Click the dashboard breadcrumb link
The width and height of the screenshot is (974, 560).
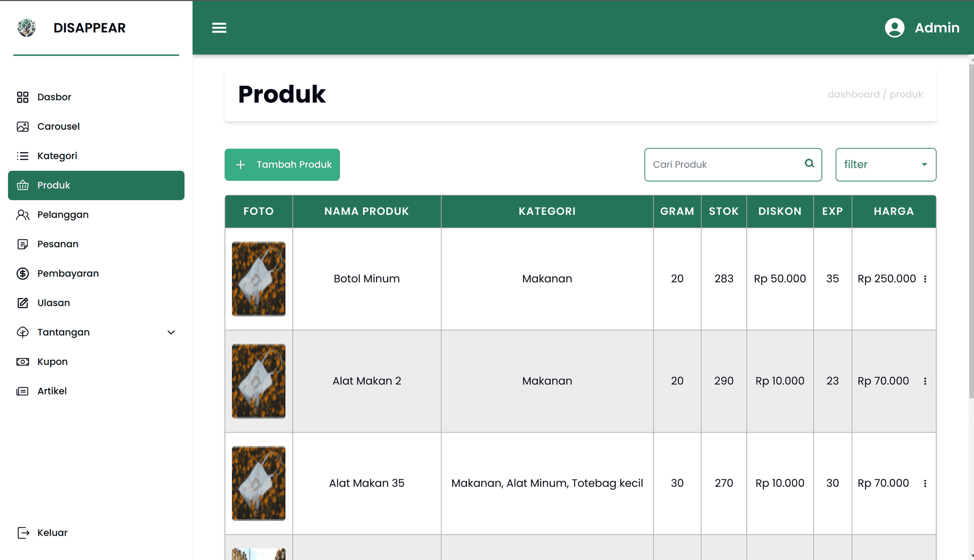[x=853, y=94]
